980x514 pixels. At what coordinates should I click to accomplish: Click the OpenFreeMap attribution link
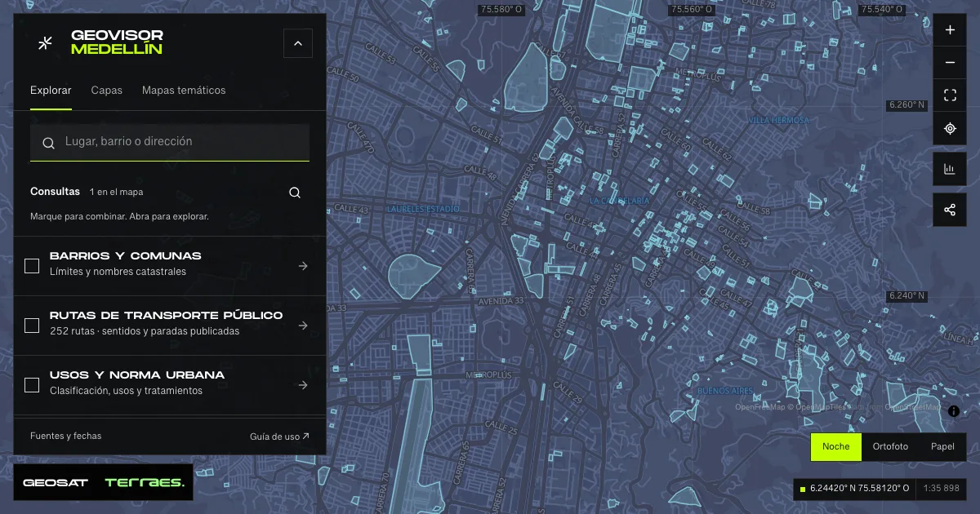(760, 406)
